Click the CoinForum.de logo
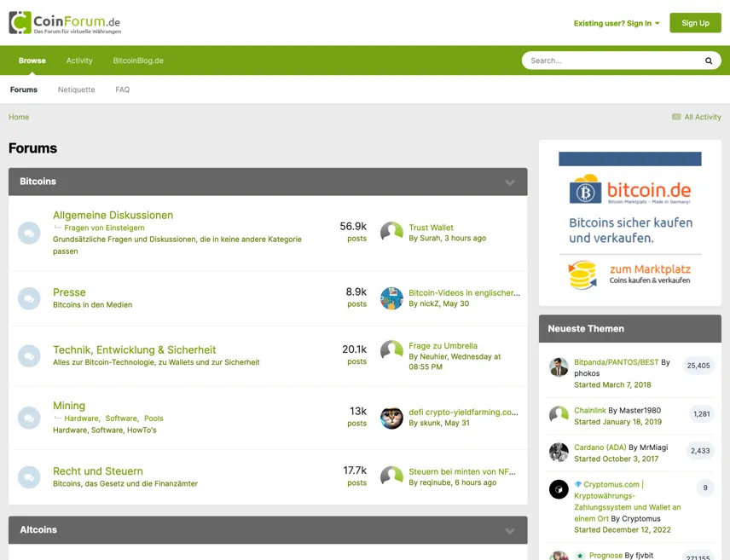This screenshot has width=730, height=560. 65,23
